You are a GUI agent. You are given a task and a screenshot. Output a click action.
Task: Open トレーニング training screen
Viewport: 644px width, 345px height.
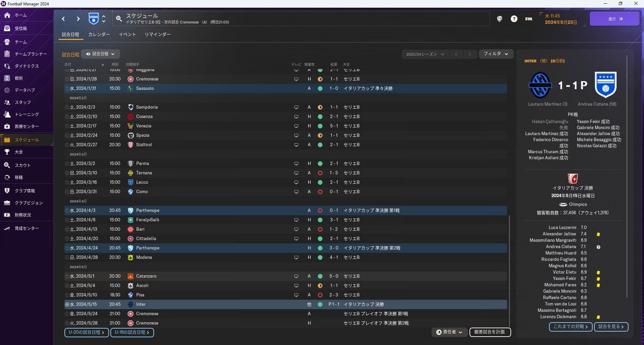coord(27,114)
